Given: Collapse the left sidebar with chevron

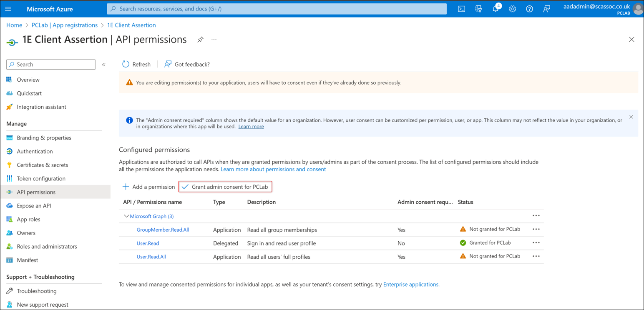Looking at the screenshot, I should 104,65.
